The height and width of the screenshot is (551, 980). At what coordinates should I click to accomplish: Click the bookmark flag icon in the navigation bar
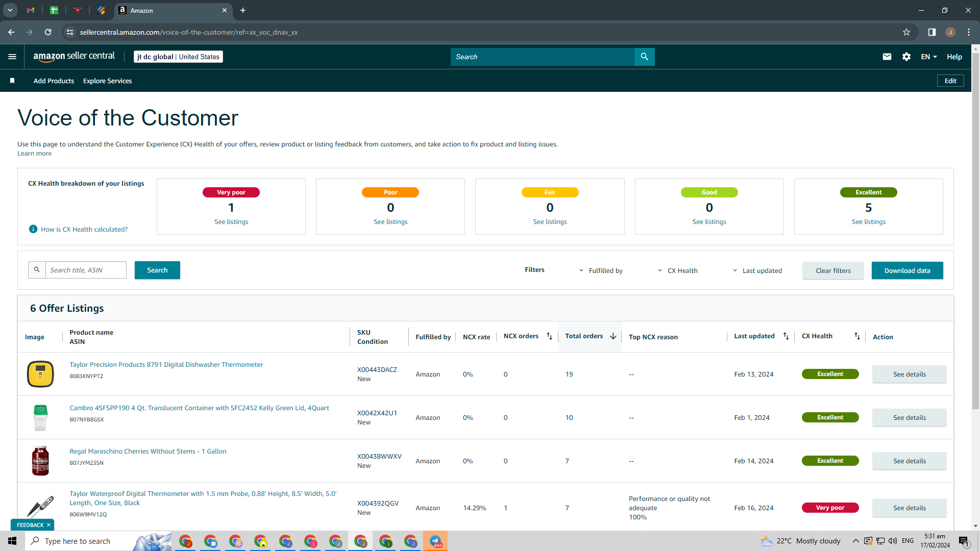tap(12, 81)
